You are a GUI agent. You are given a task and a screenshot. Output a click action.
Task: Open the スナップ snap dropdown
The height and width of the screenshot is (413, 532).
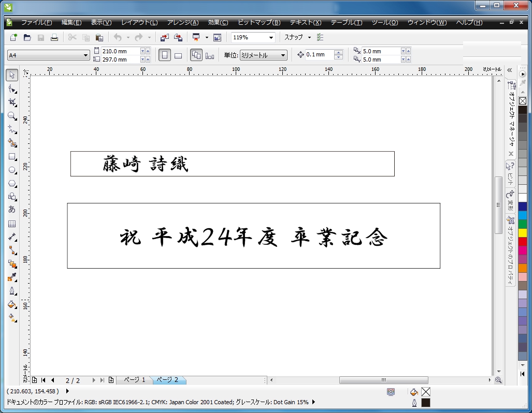309,37
